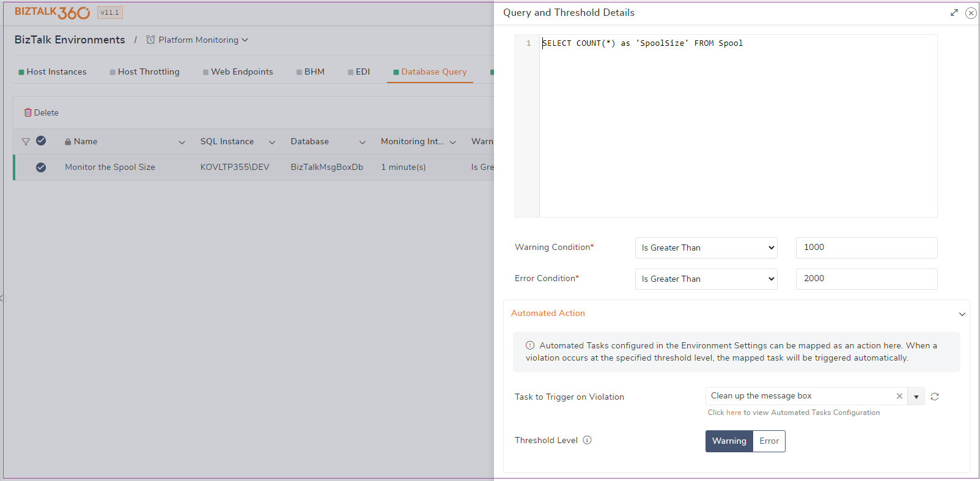
Task: Collapse the Automated Action section
Action: click(x=962, y=314)
